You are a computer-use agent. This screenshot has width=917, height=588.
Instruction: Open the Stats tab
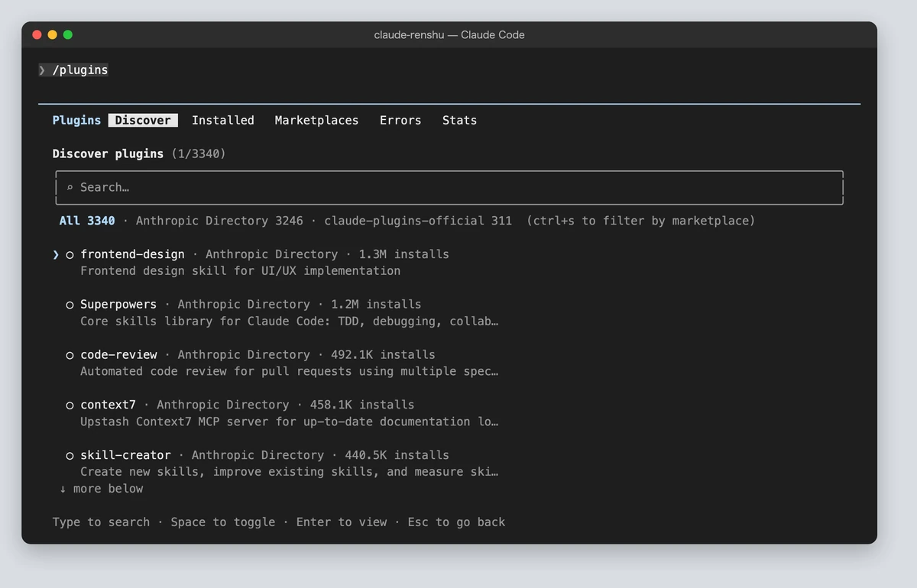[x=459, y=120]
